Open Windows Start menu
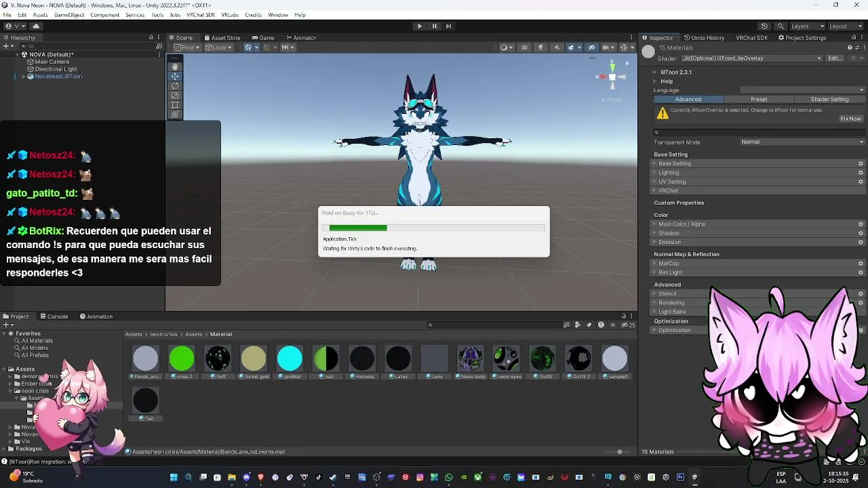The width and height of the screenshot is (868, 488). [x=174, y=477]
